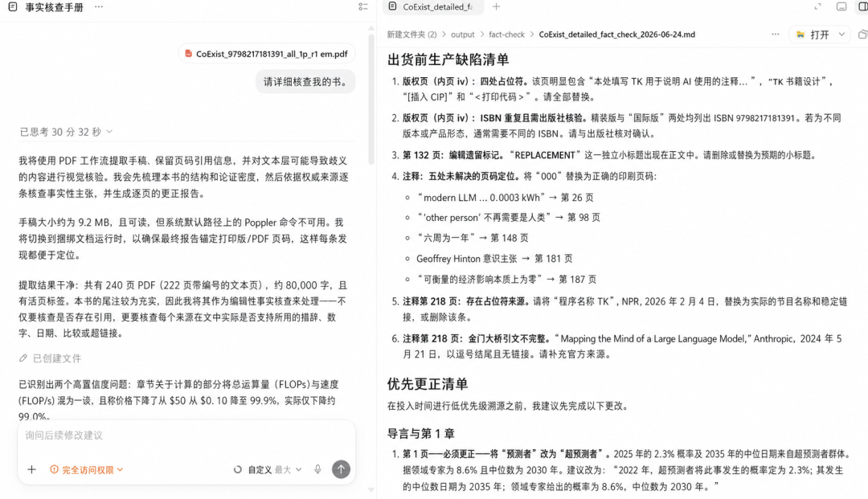Viewport: 868px width, 499px height.
Task: Click the 出货前生产缺陷清单 heading
Action: [x=448, y=59]
